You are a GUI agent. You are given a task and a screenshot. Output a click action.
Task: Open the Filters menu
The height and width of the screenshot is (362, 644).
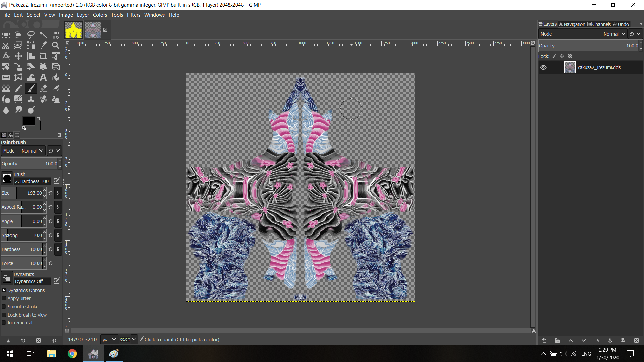click(x=133, y=15)
